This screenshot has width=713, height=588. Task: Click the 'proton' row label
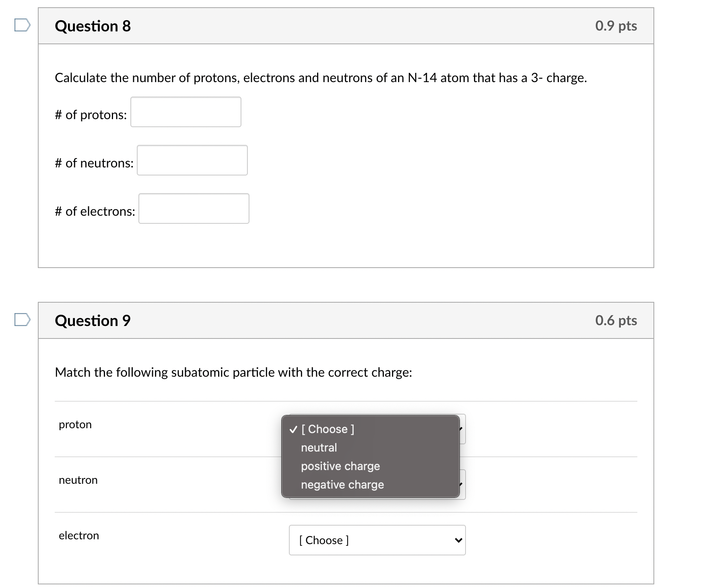(x=75, y=425)
